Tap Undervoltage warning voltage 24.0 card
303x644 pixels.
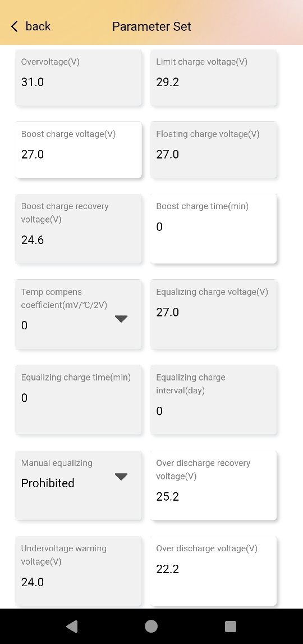click(79, 571)
